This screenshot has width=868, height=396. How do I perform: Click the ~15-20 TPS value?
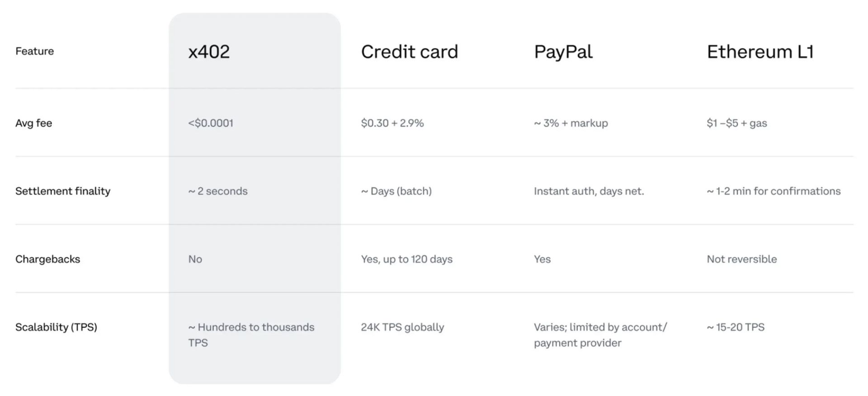tap(736, 327)
